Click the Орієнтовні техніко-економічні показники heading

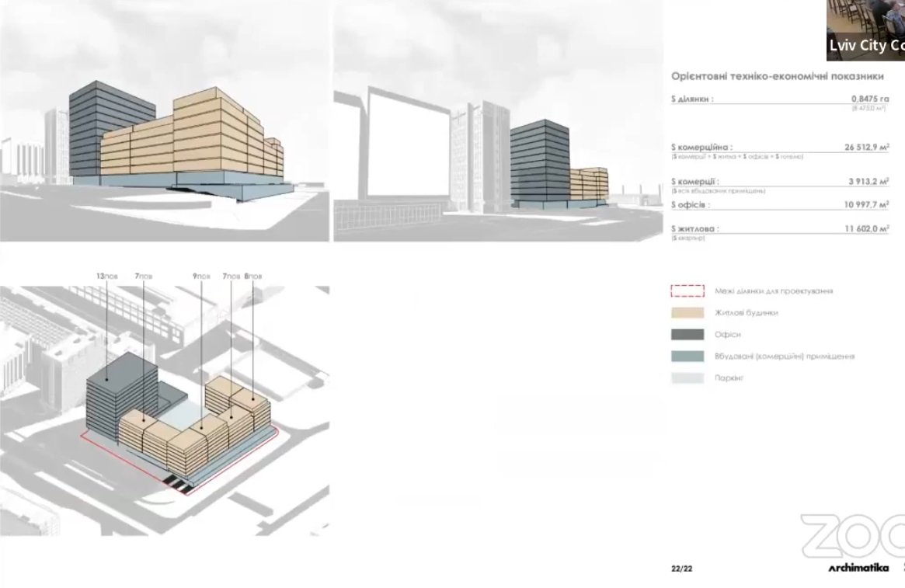point(777,76)
